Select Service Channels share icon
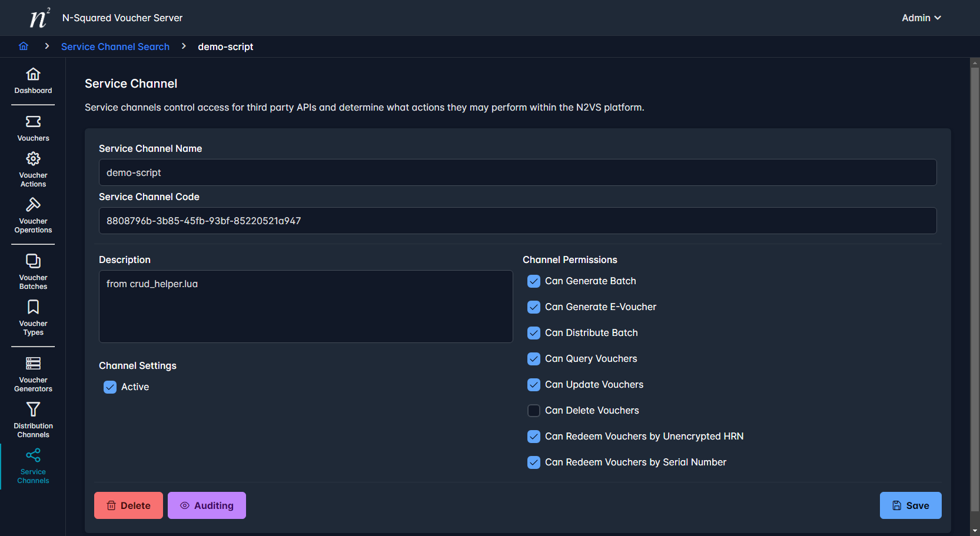Image resolution: width=980 pixels, height=536 pixels. pos(33,455)
